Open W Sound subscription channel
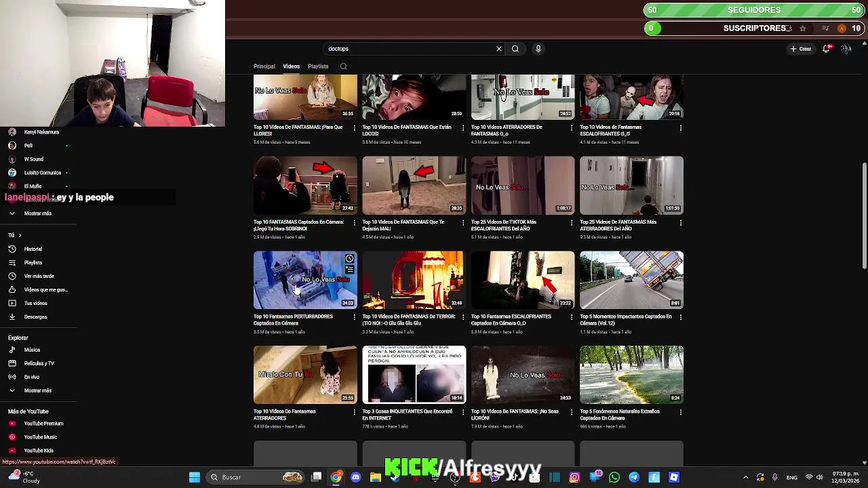This screenshot has width=868, height=488. 33,159
